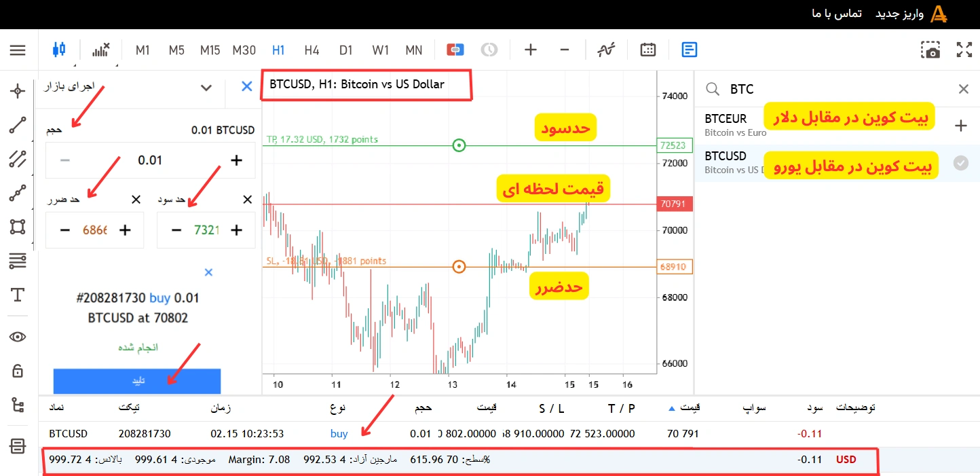
Task: Toggle objects visibility with eye icon
Action: 18,337
